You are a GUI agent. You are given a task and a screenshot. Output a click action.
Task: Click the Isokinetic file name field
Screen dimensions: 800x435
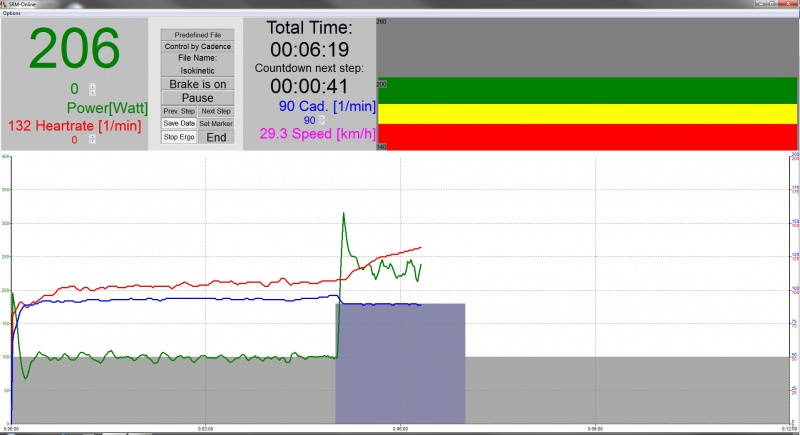pos(197,71)
